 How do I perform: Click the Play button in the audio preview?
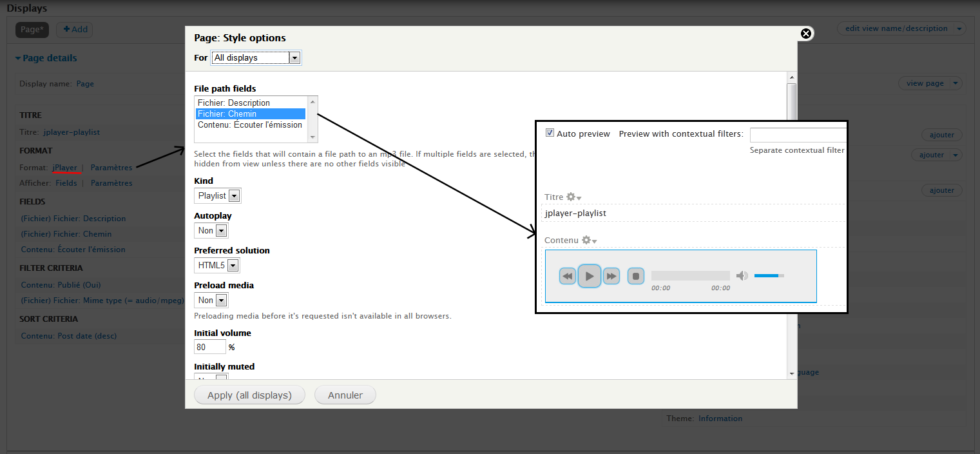pos(590,275)
